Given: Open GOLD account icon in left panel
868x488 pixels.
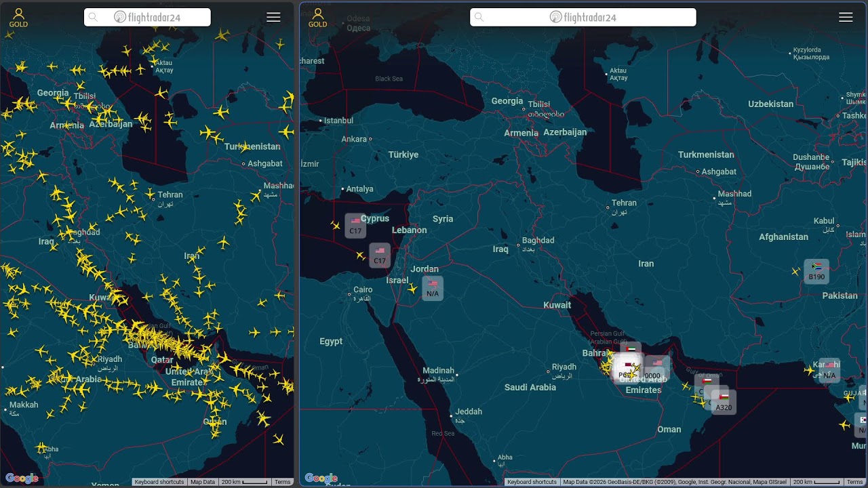Looking at the screenshot, I should tap(18, 18).
